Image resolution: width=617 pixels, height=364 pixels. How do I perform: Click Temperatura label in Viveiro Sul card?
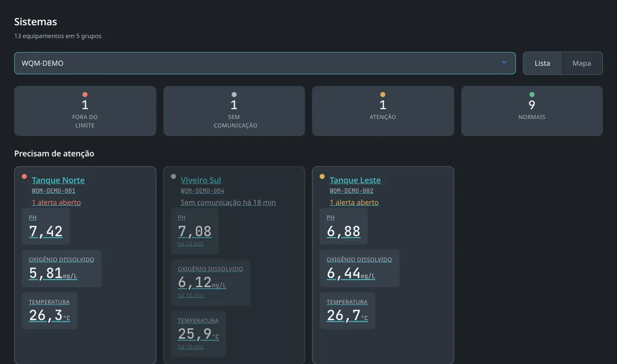[198, 320]
